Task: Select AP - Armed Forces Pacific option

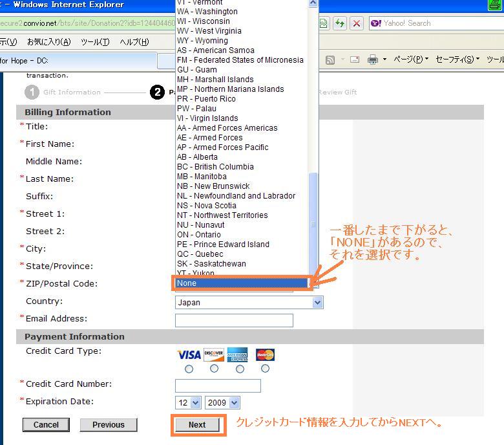Action: pyautogui.click(x=242, y=147)
